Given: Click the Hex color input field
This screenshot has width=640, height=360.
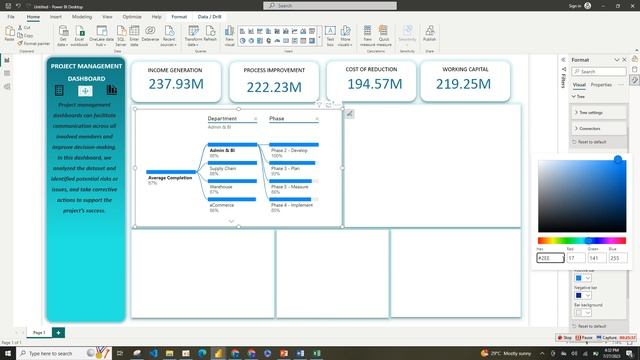Looking at the screenshot, I should pyautogui.click(x=550, y=258).
